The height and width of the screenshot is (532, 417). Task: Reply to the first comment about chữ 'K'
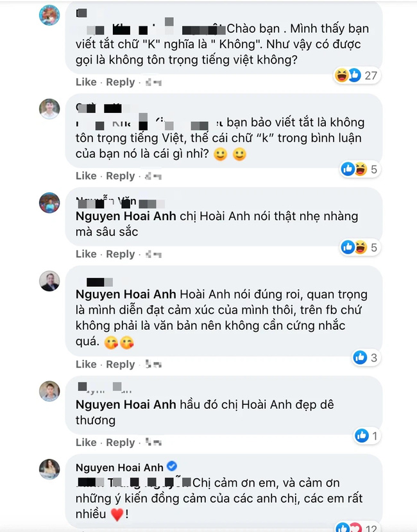[x=120, y=82]
